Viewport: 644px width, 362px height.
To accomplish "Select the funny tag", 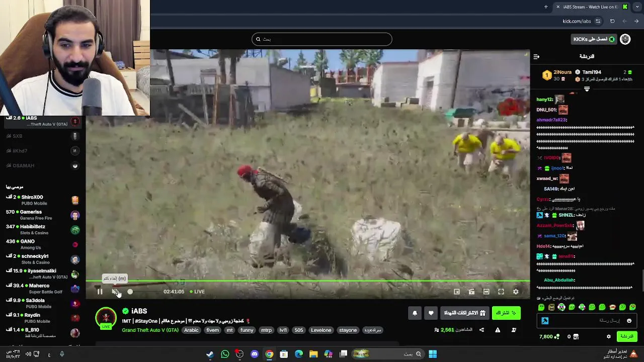I will click(247, 330).
